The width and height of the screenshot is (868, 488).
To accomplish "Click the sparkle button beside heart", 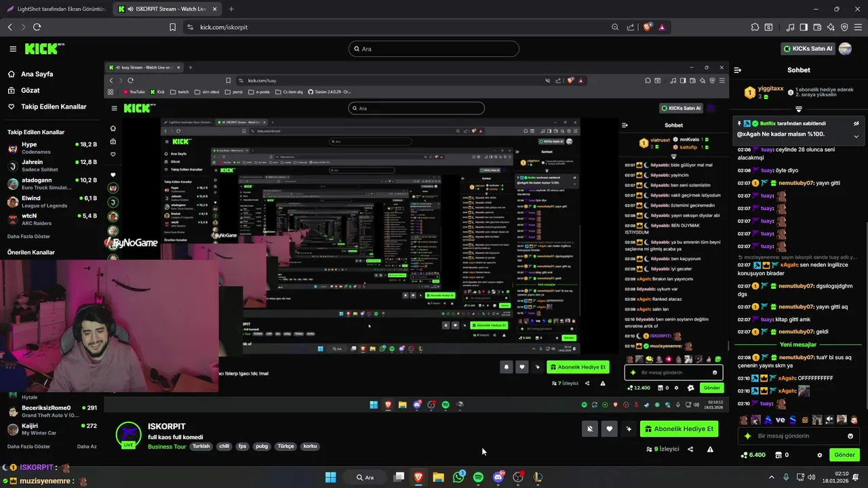I will tap(629, 428).
